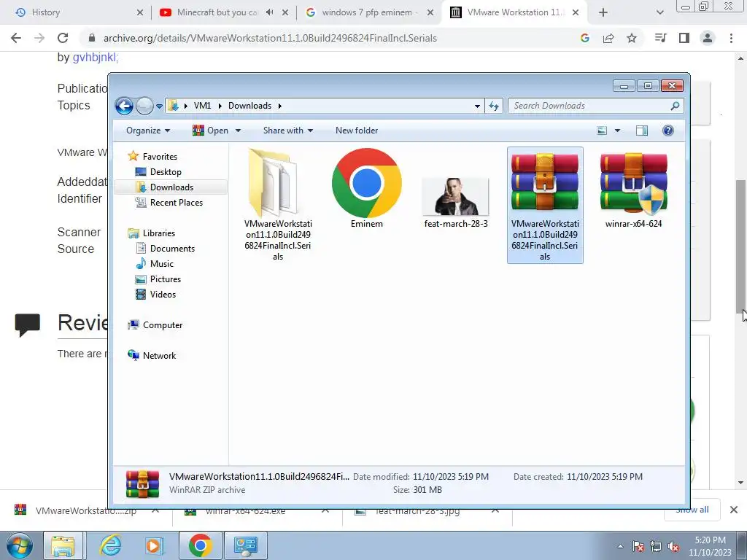Image resolution: width=747 pixels, height=560 pixels.
Task: Change your view icon in Explorer
Action: [602, 131]
